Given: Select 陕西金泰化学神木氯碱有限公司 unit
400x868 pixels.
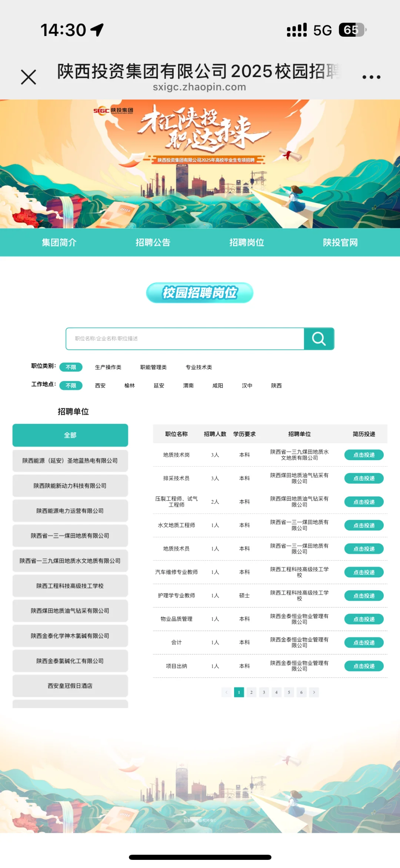Looking at the screenshot, I should pos(70,636).
